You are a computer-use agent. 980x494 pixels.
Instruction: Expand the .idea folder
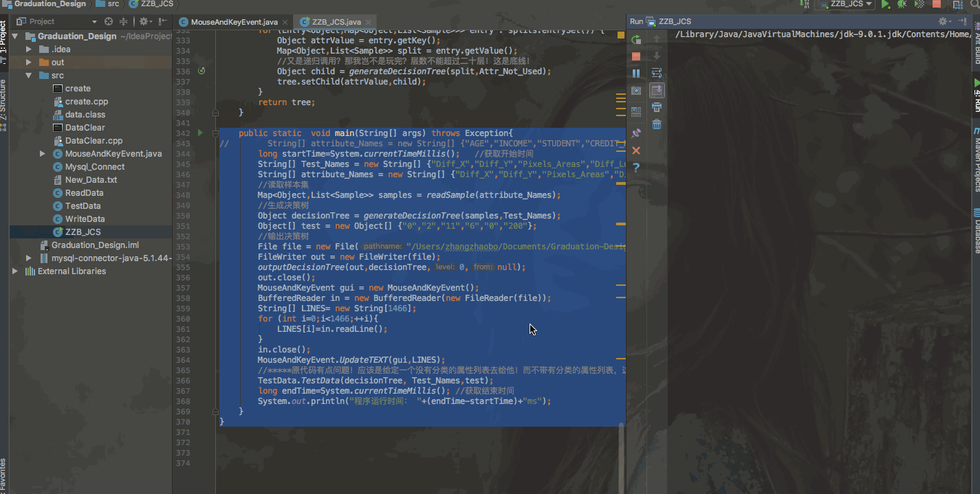click(x=28, y=49)
